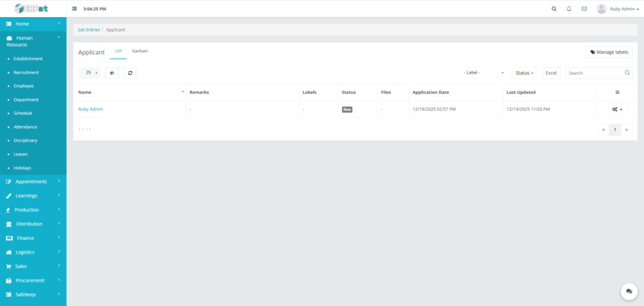644x306 pixels.
Task: Open the row actions gear dropdown
Action: point(617,110)
